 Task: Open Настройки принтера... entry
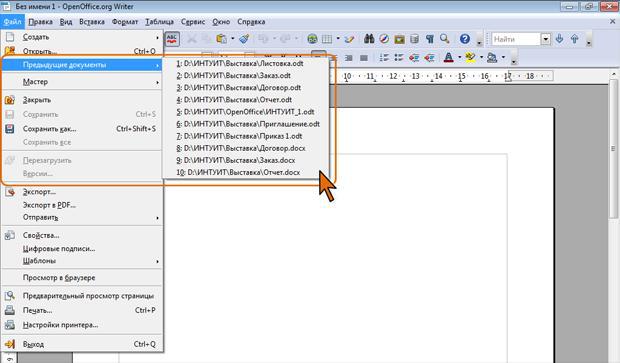tap(82, 325)
